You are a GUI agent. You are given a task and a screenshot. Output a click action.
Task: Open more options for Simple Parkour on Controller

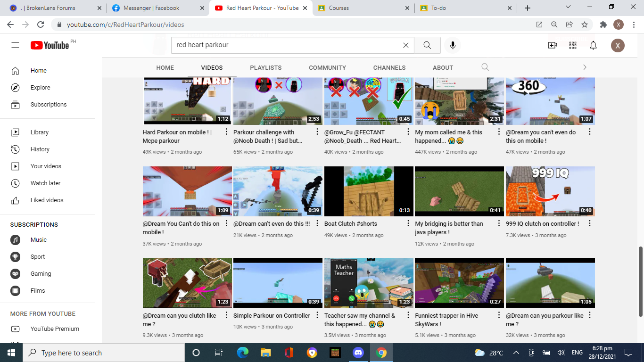317,315
